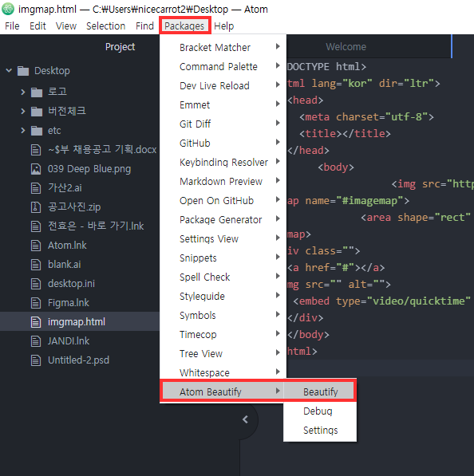Select Atom Beautify menu entry

click(x=223, y=391)
